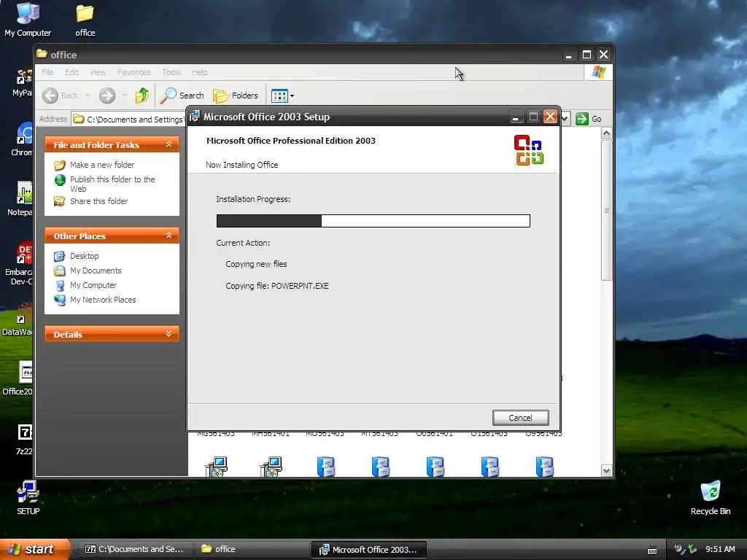Click the 'Copying file: POWERPNT.EXE' text
747x560 pixels.
click(x=276, y=286)
